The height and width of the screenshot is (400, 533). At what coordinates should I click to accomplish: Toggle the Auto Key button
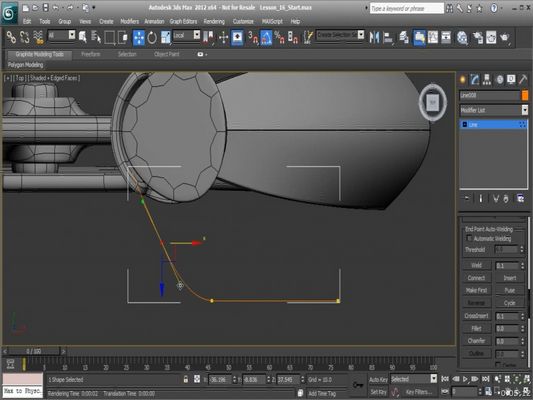click(378, 380)
